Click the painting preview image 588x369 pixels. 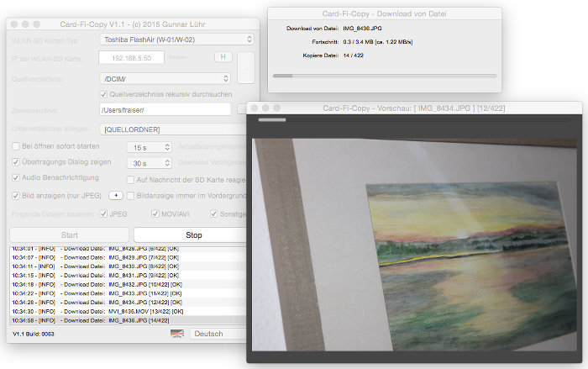[x=414, y=245]
